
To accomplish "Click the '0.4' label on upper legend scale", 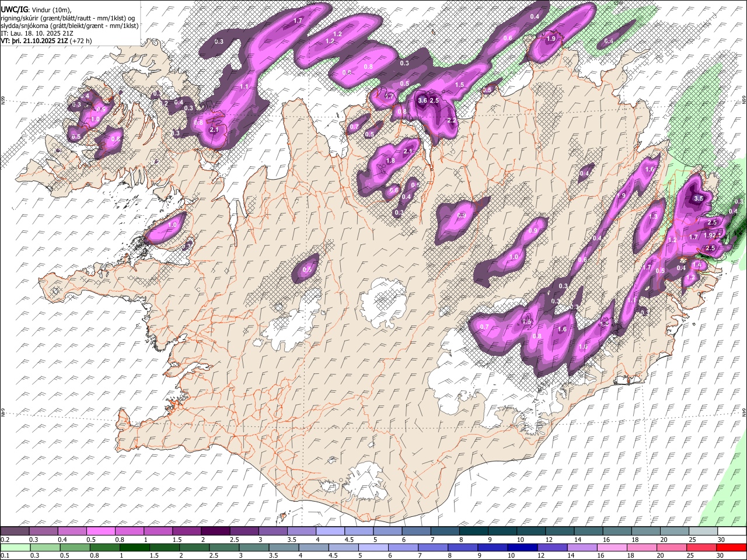I will point(62,539).
